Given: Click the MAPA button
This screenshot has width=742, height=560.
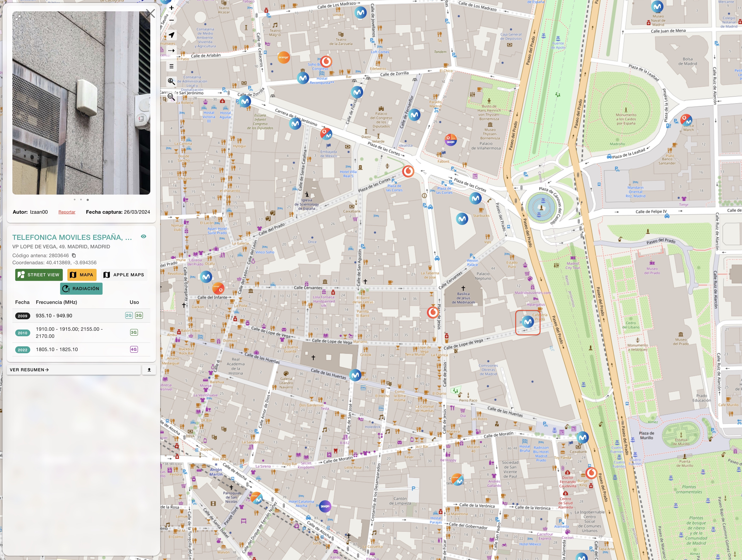Looking at the screenshot, I should 82,275.
